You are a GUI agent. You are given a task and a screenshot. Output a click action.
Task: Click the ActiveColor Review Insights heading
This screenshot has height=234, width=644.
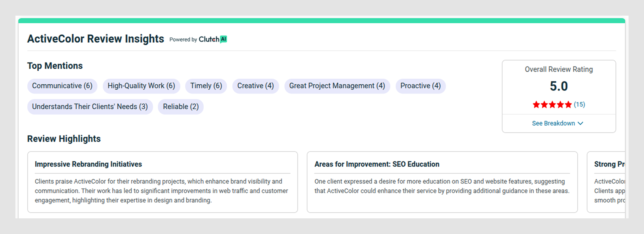click(x=96, y=39)
